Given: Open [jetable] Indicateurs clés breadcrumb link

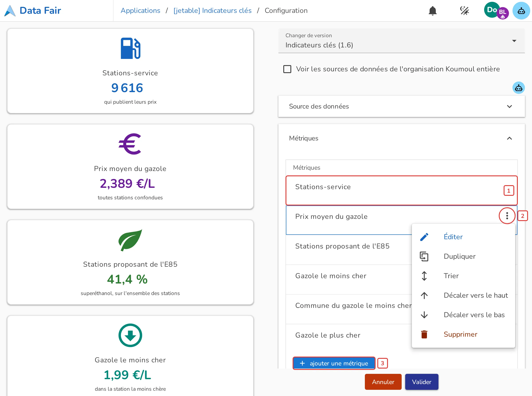Looking at the screenshot, I should 212,11.
